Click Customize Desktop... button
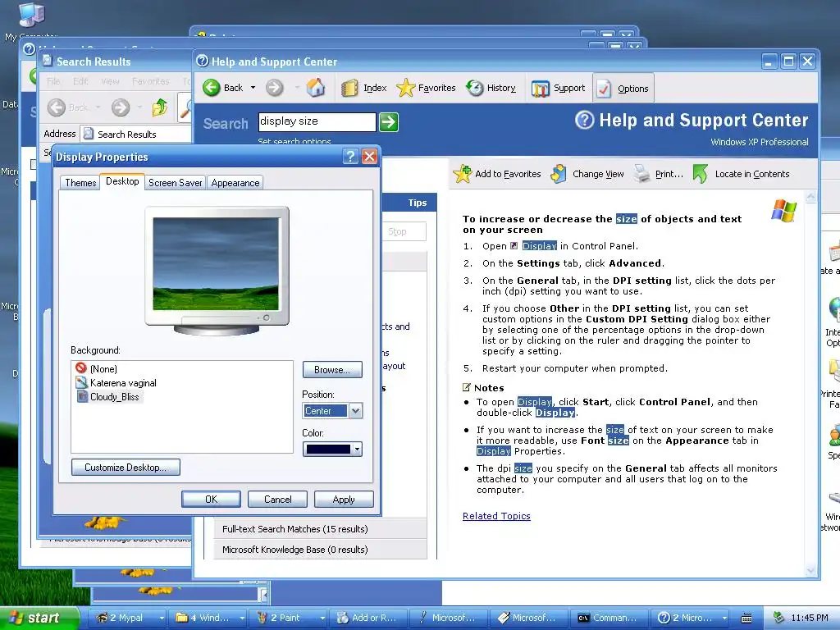 tap(126, 467)
